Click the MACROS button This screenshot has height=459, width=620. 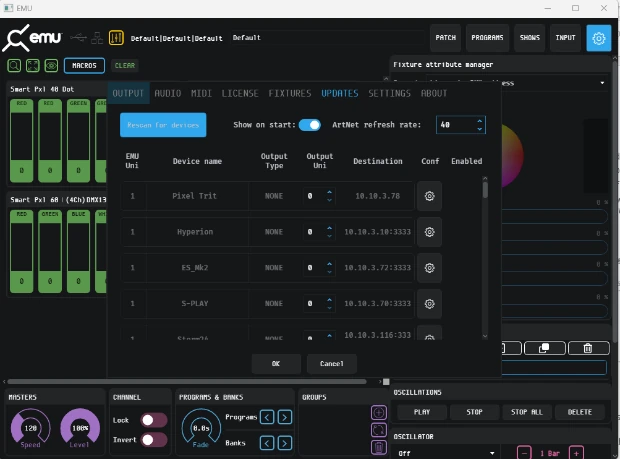pyautogui.click(x=84, y=66)
